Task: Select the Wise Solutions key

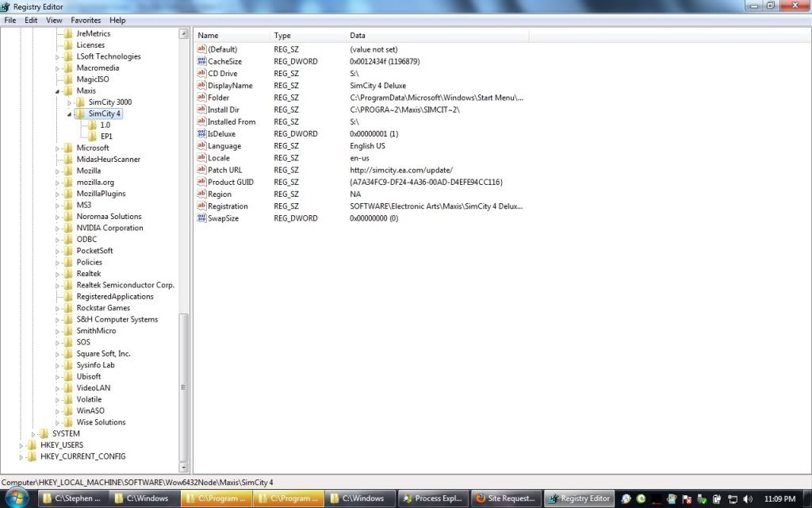Action: pos(101,422)
